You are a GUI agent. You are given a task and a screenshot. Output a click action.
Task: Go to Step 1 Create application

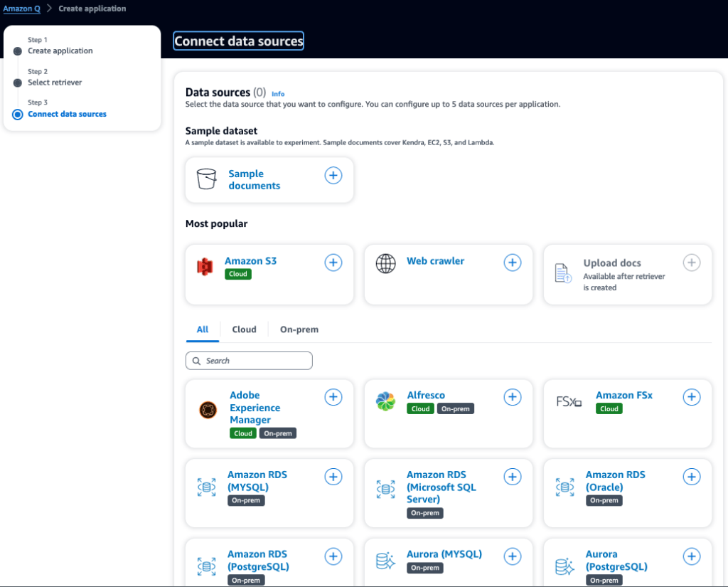click(60, 51)
